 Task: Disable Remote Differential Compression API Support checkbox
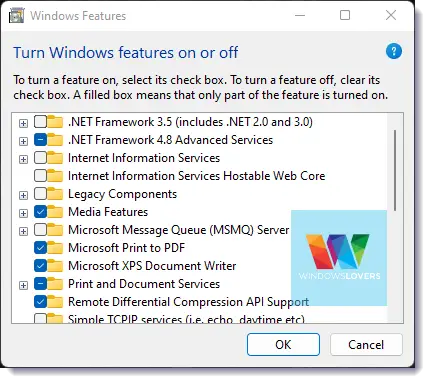[40, 302]
